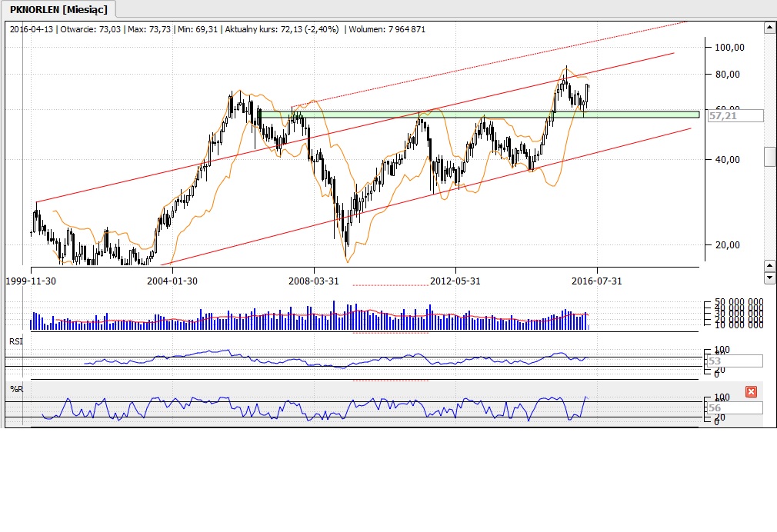Click the 100,00 price axis label
777x532 pixels.
pyautogui.click(x=729, y=48)
